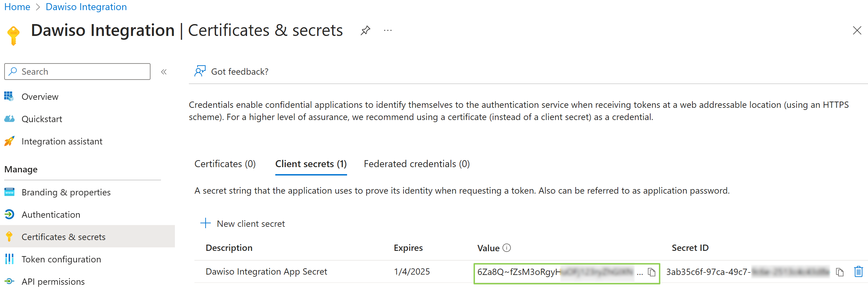Copy the Secret ID

839,273
